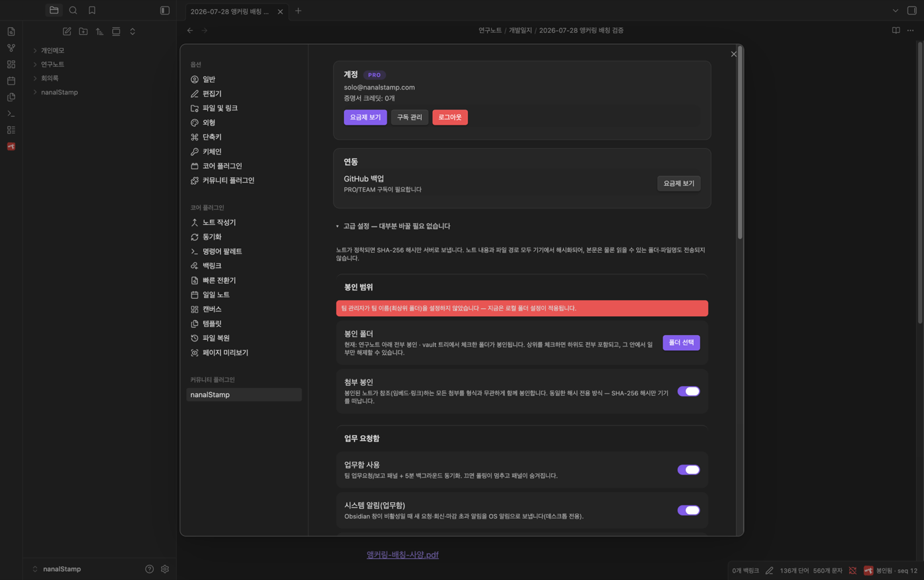Click 요금제 보기 in GitHub 백업 row
This screenshot has width=924, height=580.
[x=678, y=183]
